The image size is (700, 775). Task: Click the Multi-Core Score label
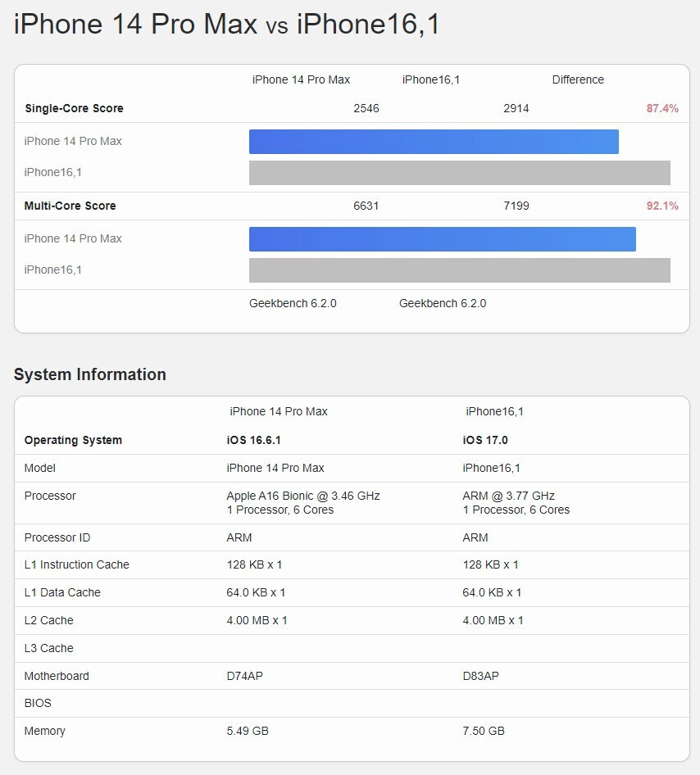tap(70, 206)
